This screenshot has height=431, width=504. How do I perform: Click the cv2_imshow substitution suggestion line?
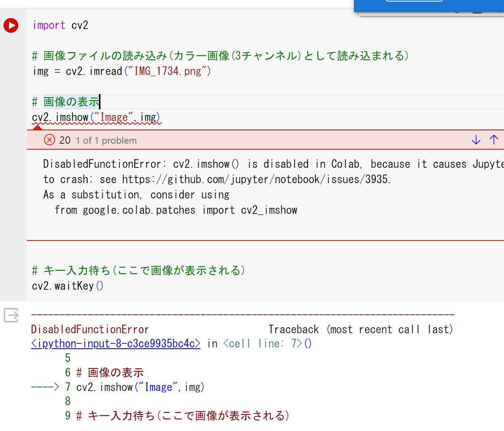coord(176,210)
